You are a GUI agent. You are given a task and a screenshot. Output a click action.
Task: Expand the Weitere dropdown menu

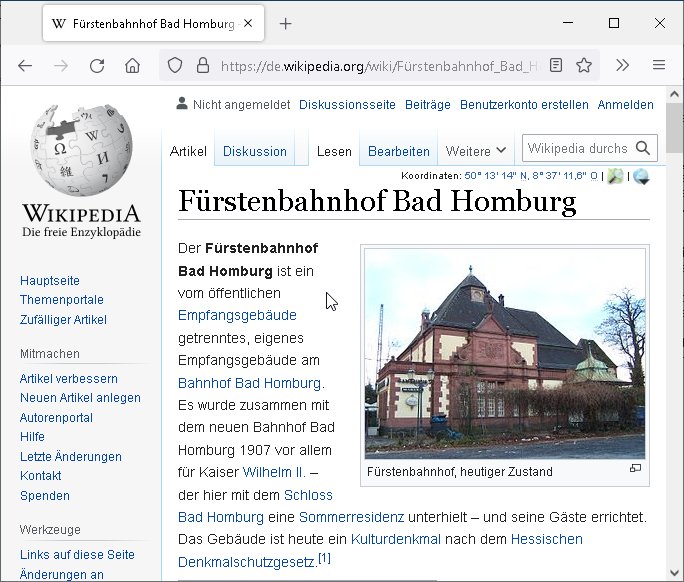click(x=476, y=151)
